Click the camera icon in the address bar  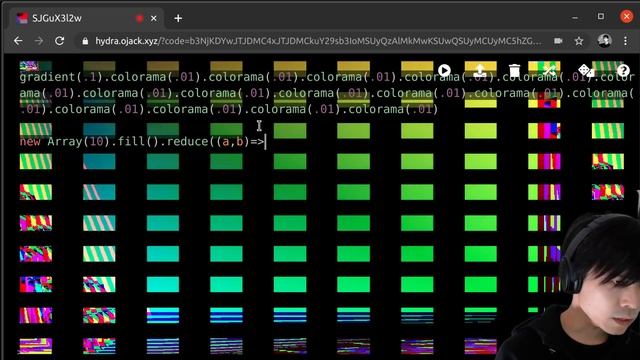click(558, 41)
